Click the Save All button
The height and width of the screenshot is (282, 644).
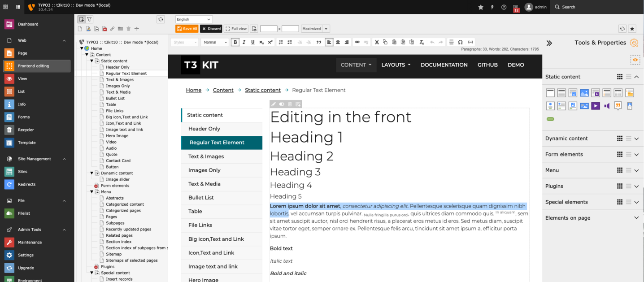[x=187, y=28]
